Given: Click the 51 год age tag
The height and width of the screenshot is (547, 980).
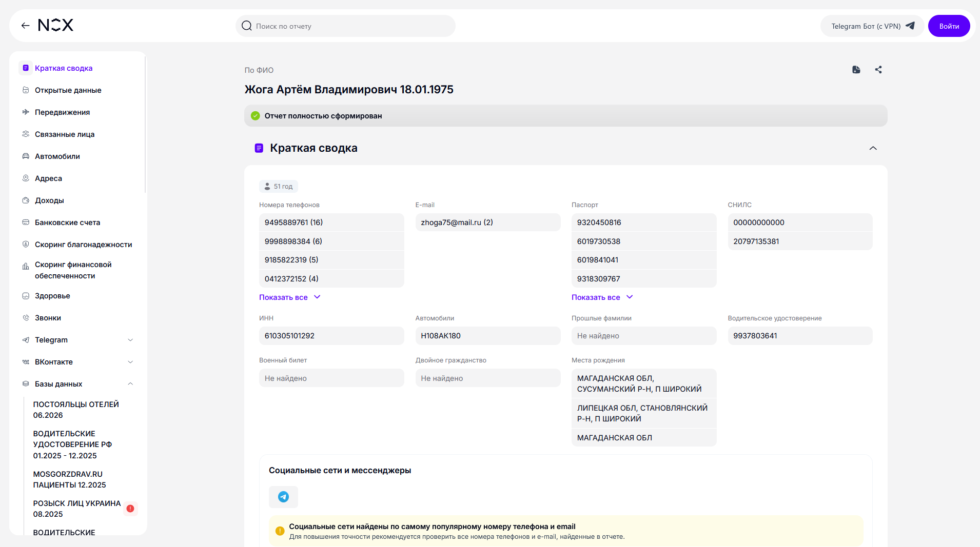Looking at the screenshot, I should coord(279,187).
